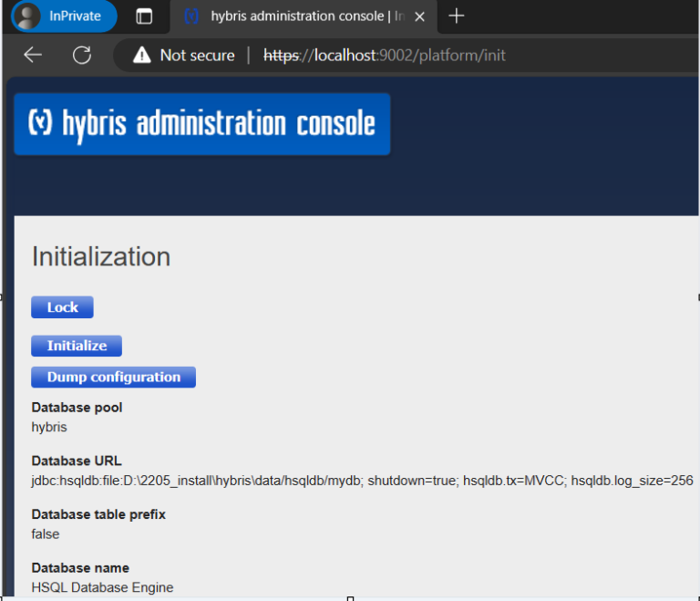
Task: Click the Dump configuration button
Action: point(113,378)
